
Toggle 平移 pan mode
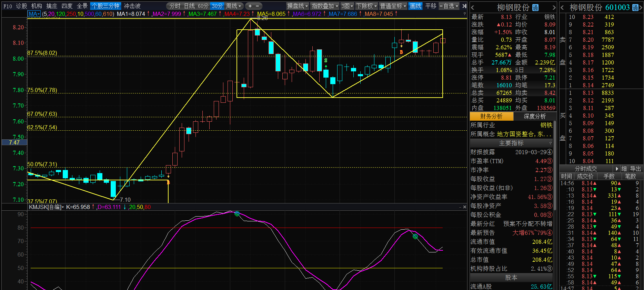[431, 6]
